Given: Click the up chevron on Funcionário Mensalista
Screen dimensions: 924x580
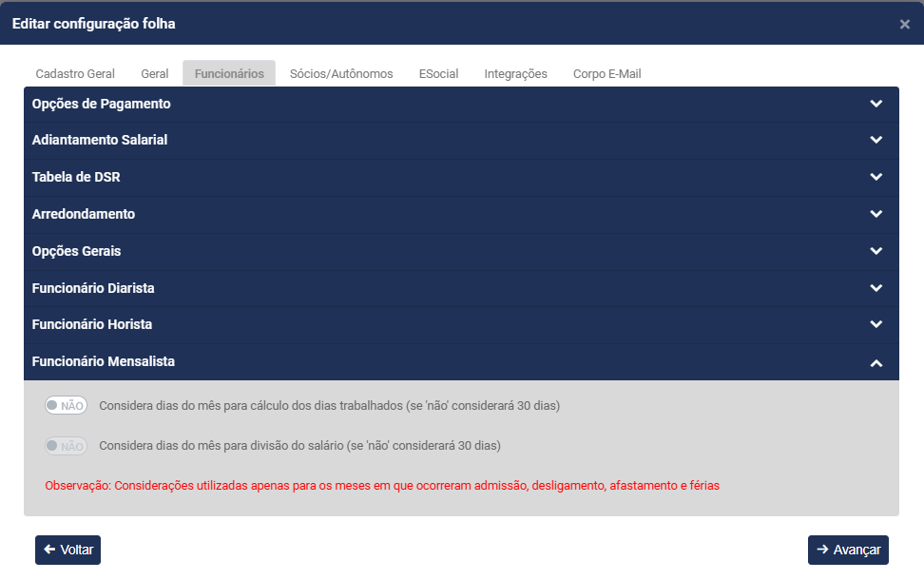Looking at the screenshot, I should (x=876, y=363).
